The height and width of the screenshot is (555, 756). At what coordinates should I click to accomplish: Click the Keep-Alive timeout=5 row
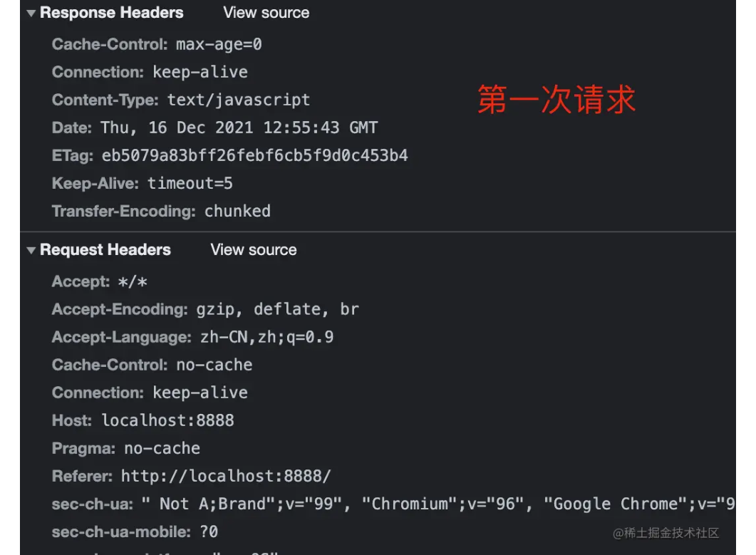(x=143, y=184)
